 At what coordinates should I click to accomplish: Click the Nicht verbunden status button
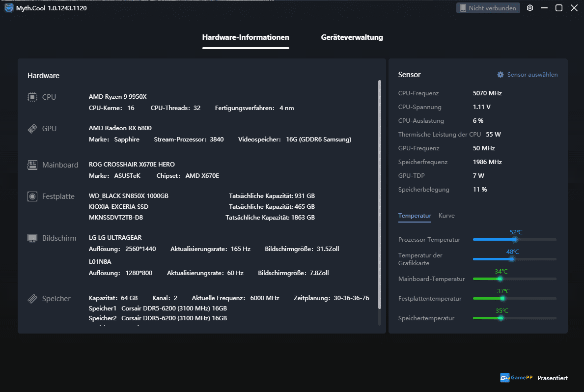click(x=488, y=8)
